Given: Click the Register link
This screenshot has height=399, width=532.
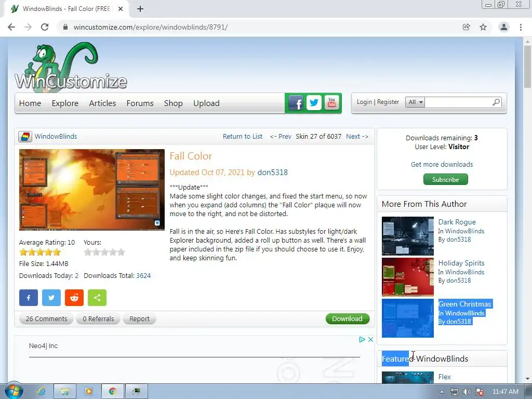Looking at the screenshot, I should [388, 102].
